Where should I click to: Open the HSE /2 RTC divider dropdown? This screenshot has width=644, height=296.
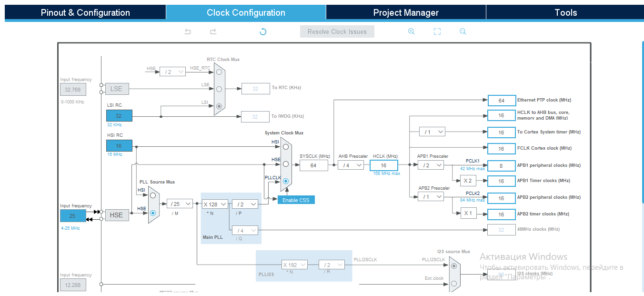click(172, 71)
